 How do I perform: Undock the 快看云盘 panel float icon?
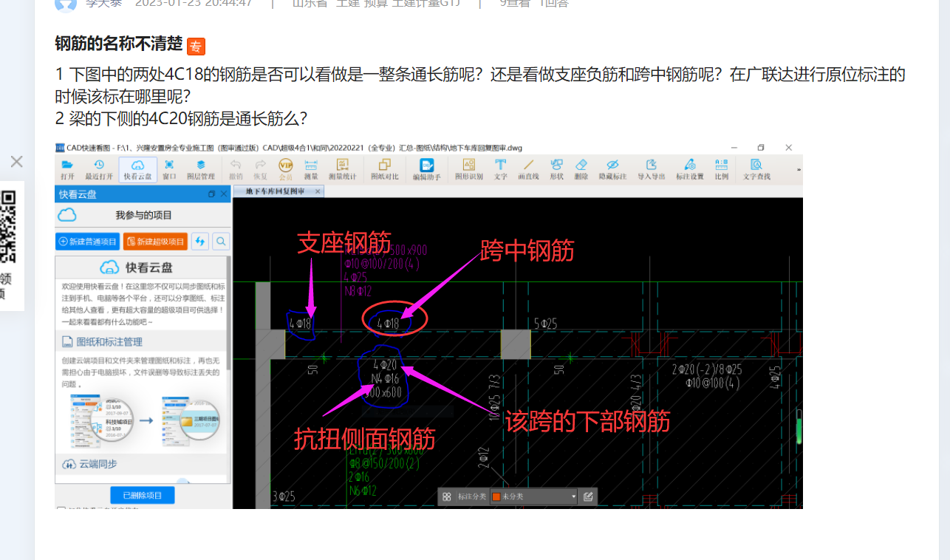[x=211, y=194]
